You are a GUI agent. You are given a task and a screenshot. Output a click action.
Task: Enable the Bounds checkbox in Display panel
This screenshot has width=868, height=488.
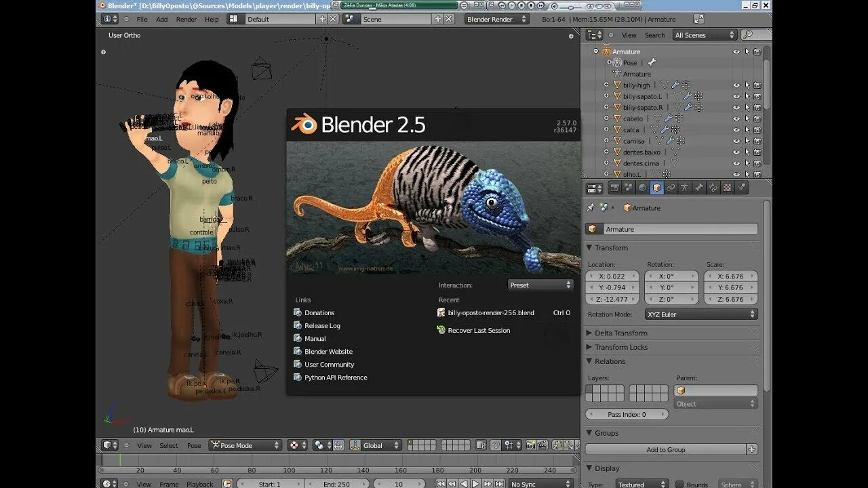click(679, 484)
